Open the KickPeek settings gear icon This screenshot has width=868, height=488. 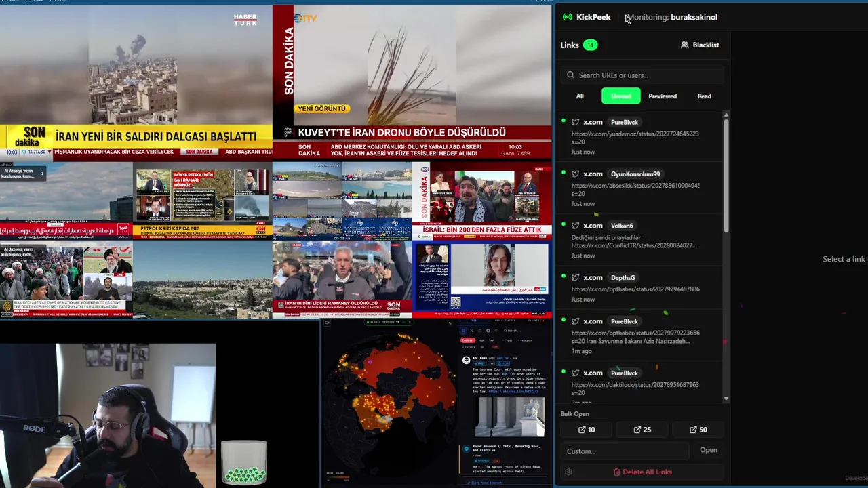(568, 472)
